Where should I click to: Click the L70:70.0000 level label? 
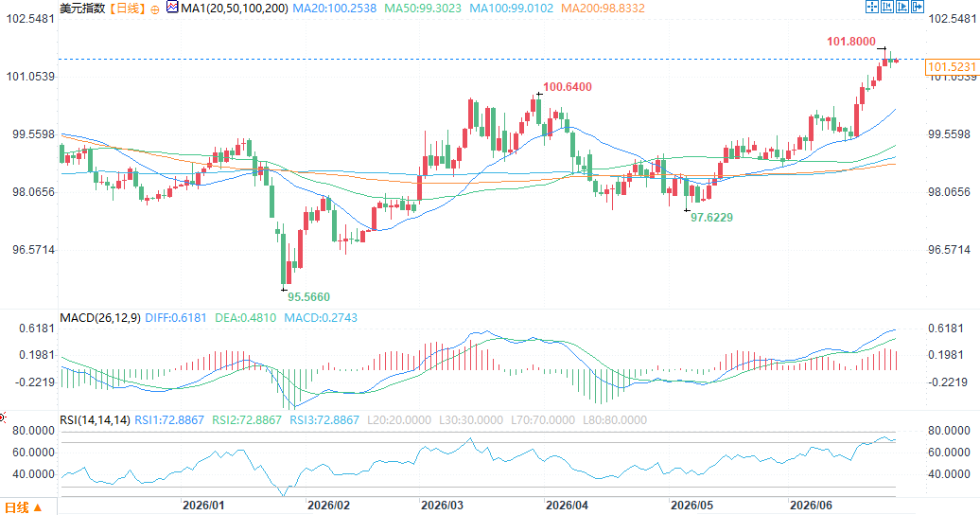(543, 420)
